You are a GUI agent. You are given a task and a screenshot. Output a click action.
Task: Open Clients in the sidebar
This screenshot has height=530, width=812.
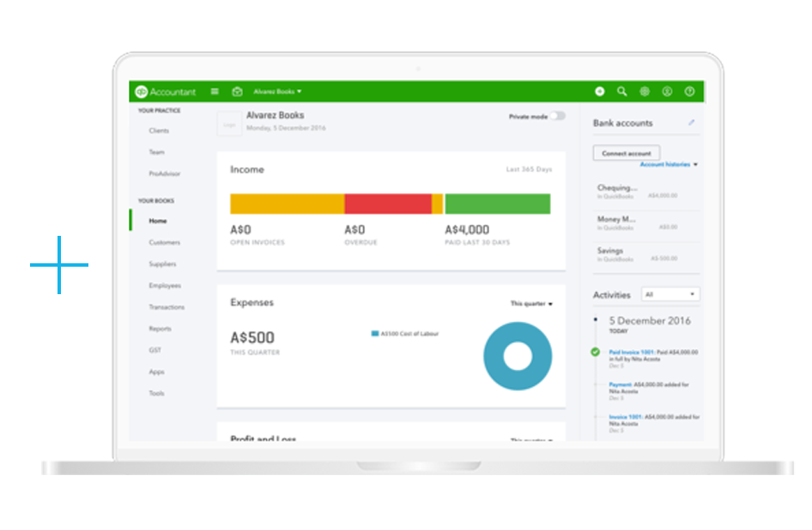click(159, 130)
